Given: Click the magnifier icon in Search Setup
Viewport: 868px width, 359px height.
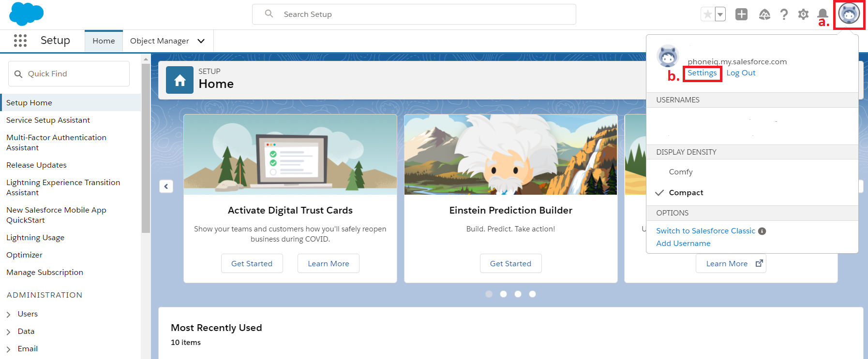Looking at the screenshot, I should (x=269, y=14).
